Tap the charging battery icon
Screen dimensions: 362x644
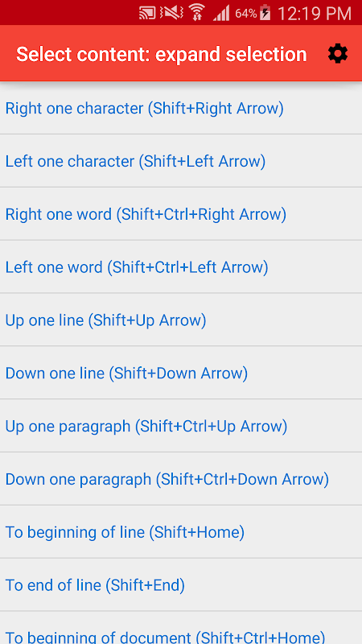coord(265,13)
